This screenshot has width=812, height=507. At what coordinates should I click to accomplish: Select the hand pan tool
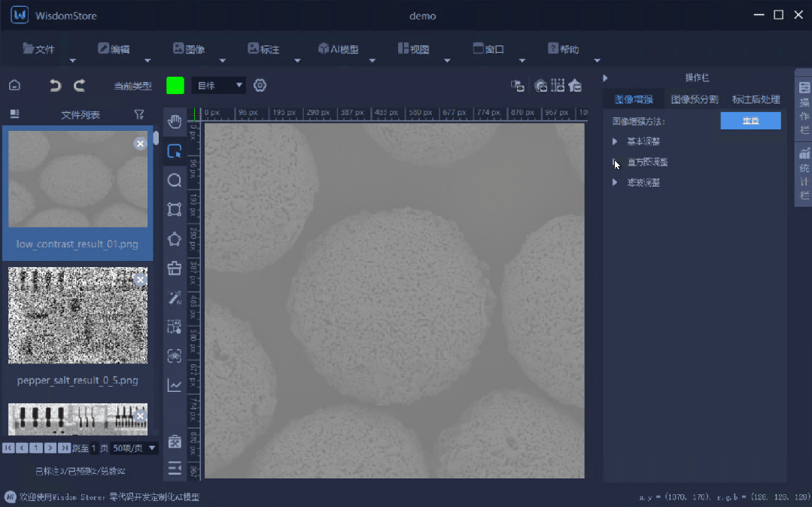point(175,122)
